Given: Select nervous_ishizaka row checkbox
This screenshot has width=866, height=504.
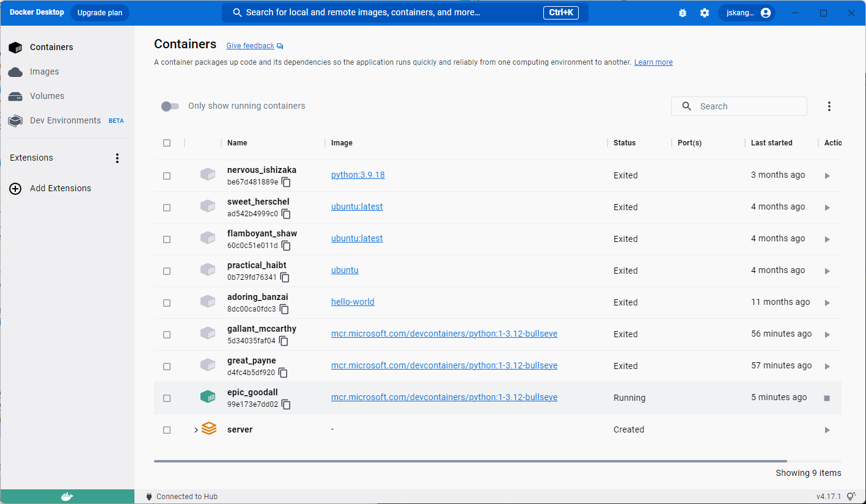Looking at the screenshot, I should point(167,176).
